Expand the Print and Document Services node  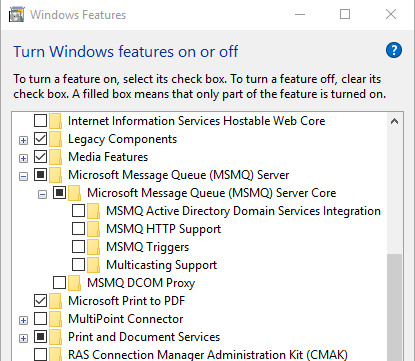click(x=23, y=338)
